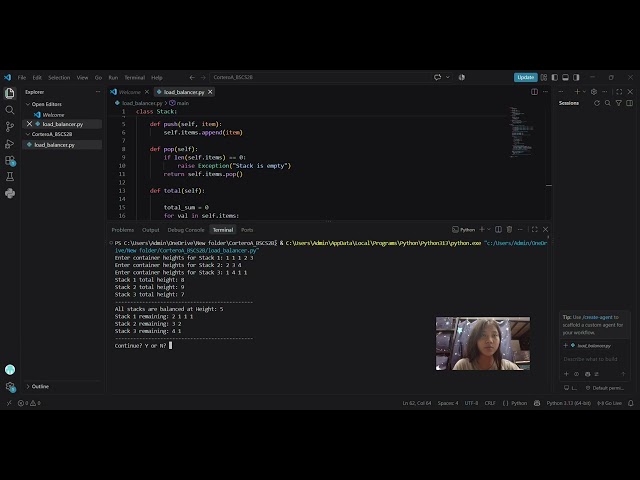This screenshot has width=640, height=480.
Task: Click the editor minimap overview
Action: (x=521, y=132)
